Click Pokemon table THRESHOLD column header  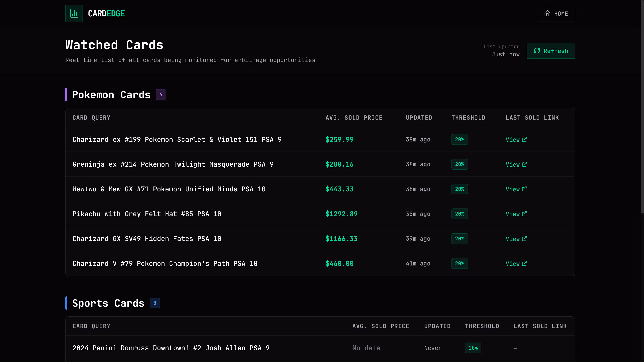tap(469, 118)
